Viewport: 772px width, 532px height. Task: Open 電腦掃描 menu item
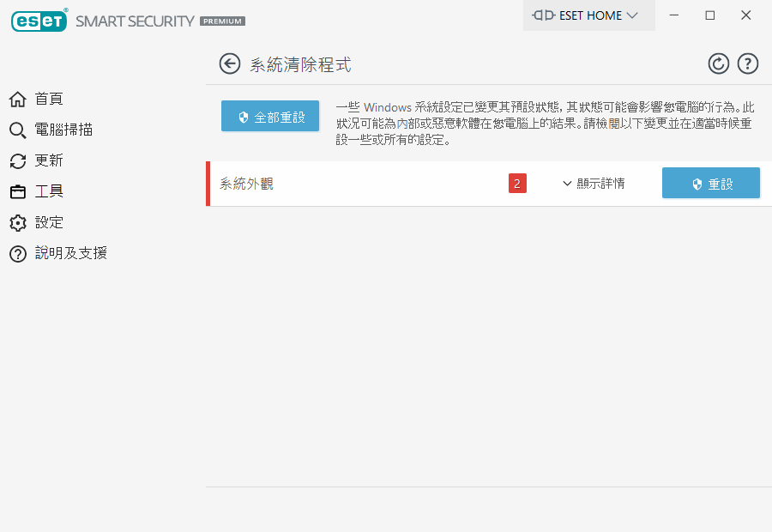[x=63, y=130]
